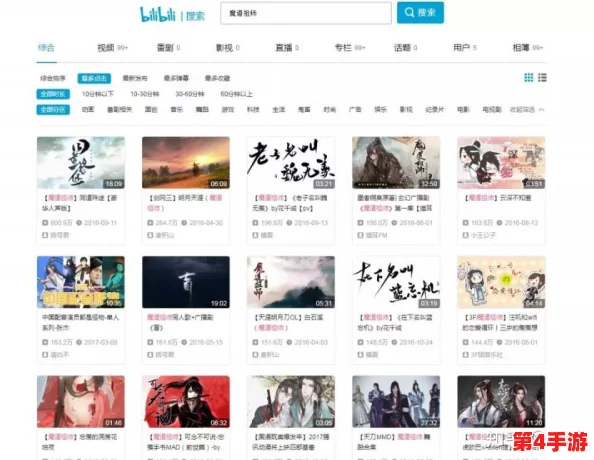Open the 用户 tab

coord(465,48)
